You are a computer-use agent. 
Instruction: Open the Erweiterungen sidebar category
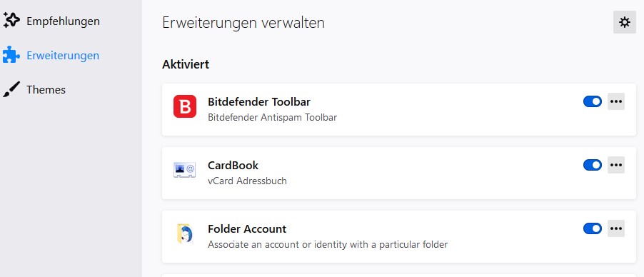63,56
